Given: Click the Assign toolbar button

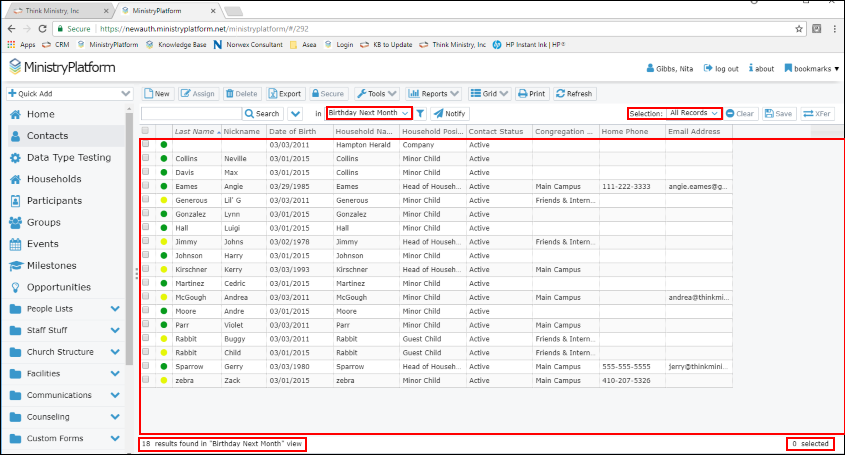Looking at the screenshot, I should (198, 94).
